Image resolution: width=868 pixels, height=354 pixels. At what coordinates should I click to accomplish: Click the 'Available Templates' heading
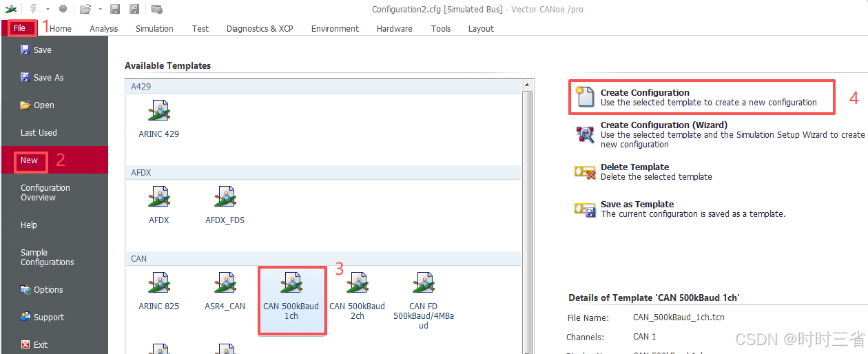pos(167,65)
